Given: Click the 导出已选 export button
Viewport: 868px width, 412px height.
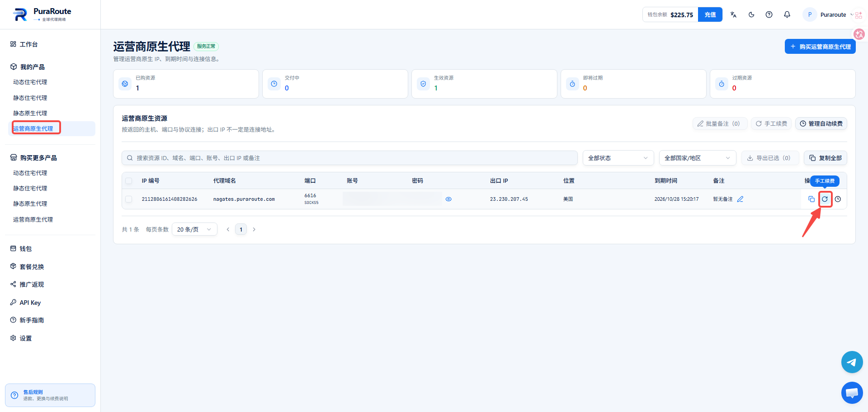Looking at the screenshot, I should [x=770, y=158].
